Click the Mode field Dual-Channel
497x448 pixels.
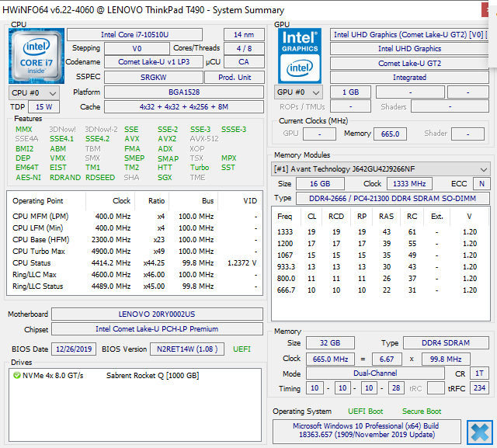(x=375, y=373)
